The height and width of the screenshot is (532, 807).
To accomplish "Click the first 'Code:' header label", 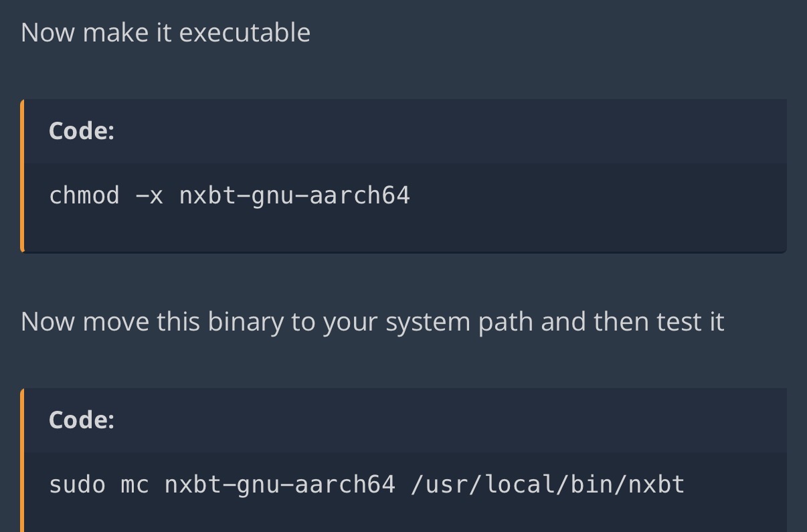I will (x=82, y=130).
